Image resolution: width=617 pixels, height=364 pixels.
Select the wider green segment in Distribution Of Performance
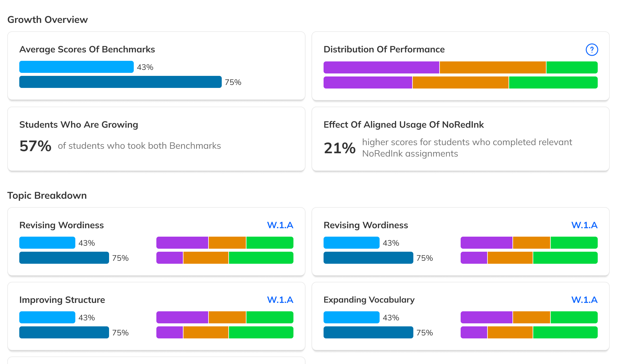(x=553, y=82)
